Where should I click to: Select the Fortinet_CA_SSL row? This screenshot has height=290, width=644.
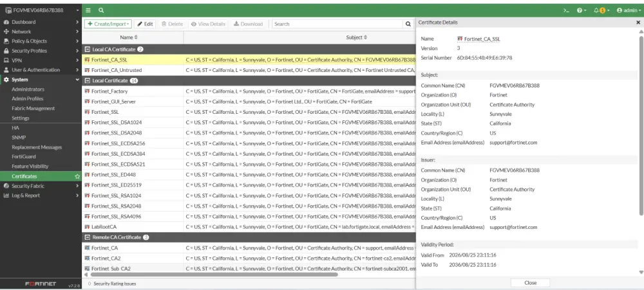(249, 60)
